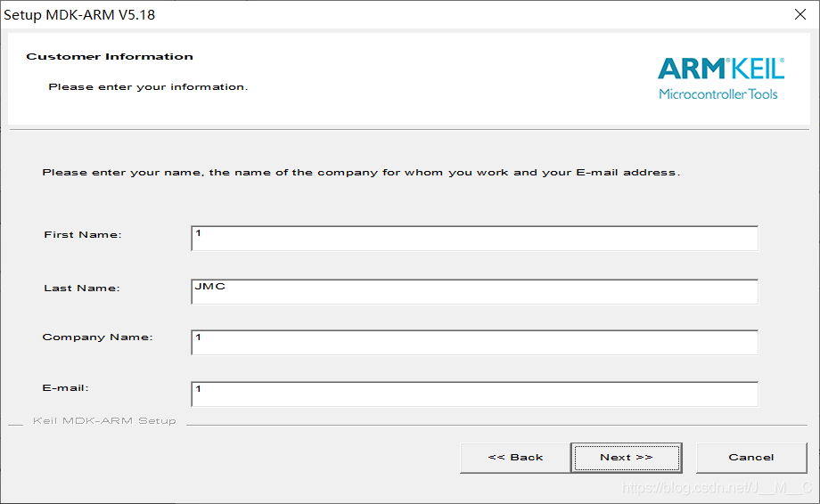Click the First Name label
The image size is (820, 504).
pos(83,235)
